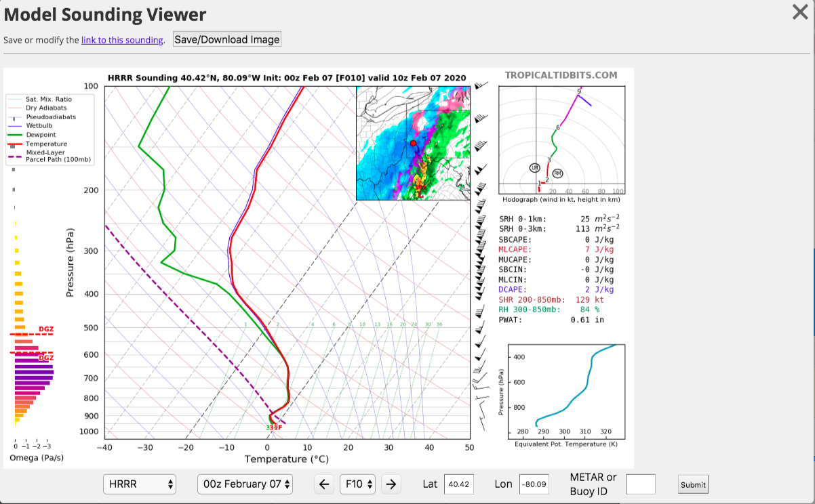Click the Lon input field showing -80.09
Viewport: 815px width, 504px height.
pyautogui.click(x=534, y=484)
